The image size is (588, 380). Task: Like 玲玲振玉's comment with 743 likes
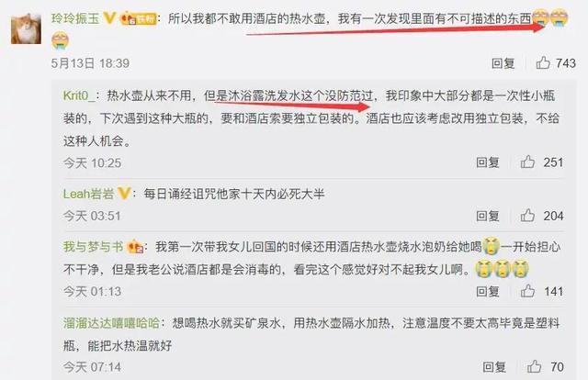pos(543,62)
